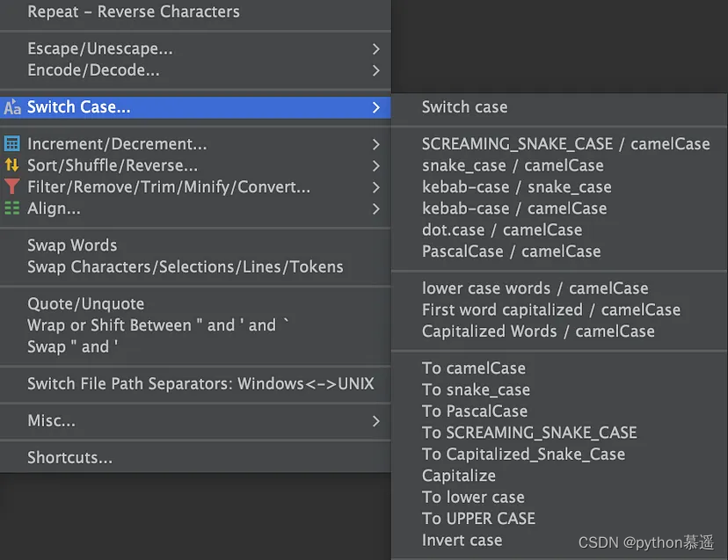Select kebab-case / snake_case toggle
Image resolution: width=728 pixels, height=560 pixels.
pos(516,187)
